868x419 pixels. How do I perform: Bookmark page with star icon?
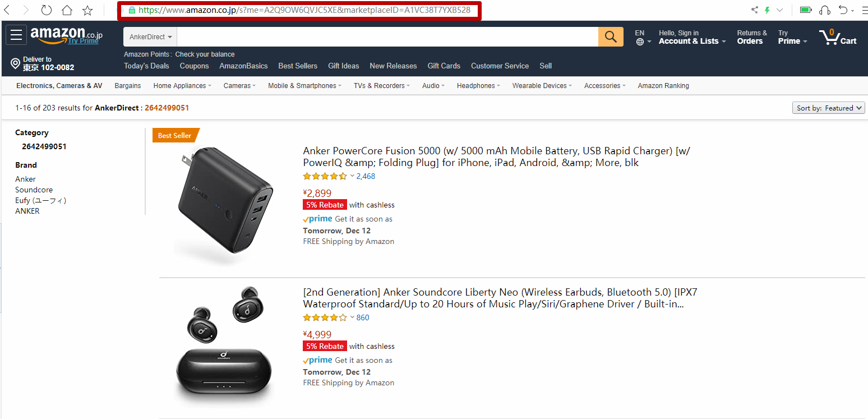(x=87, y=10)
